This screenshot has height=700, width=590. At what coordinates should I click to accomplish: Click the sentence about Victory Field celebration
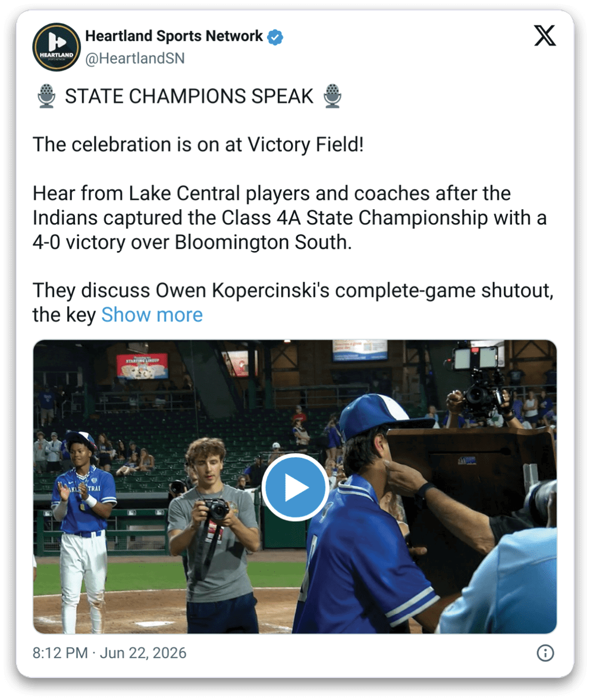click(198, 145)
